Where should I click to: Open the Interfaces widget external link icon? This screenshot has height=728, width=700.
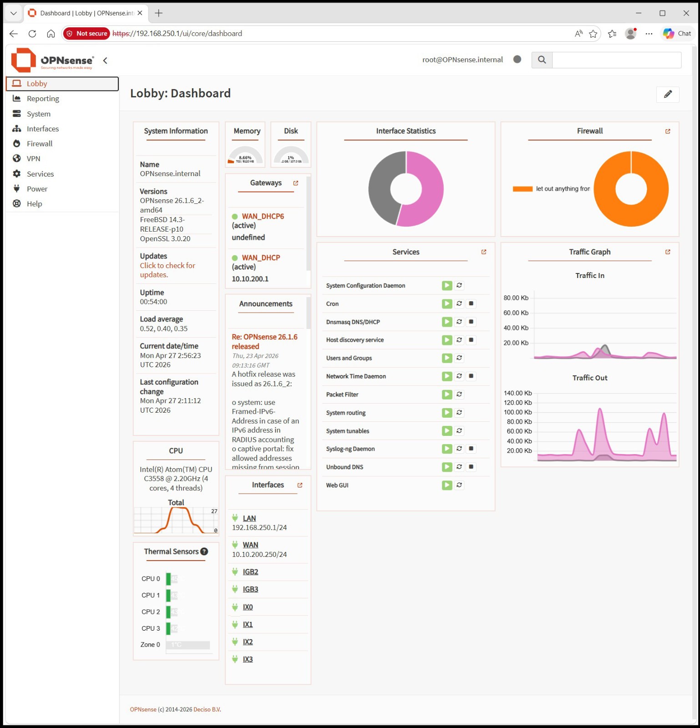click(x=300, y=485)
